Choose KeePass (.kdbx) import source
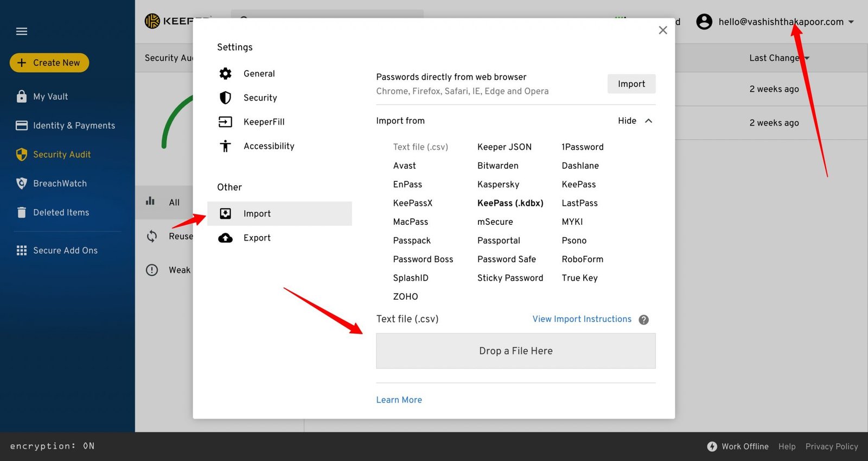Screen dimensions: 868x461 [510, 203]
